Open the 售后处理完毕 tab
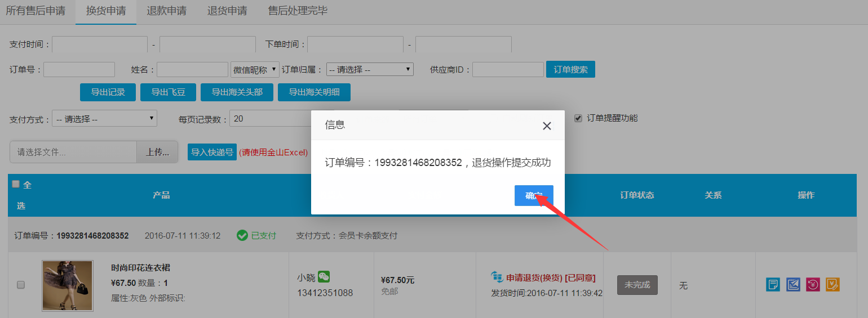Viewport: 868px width, 318px height. pos(298,11)
